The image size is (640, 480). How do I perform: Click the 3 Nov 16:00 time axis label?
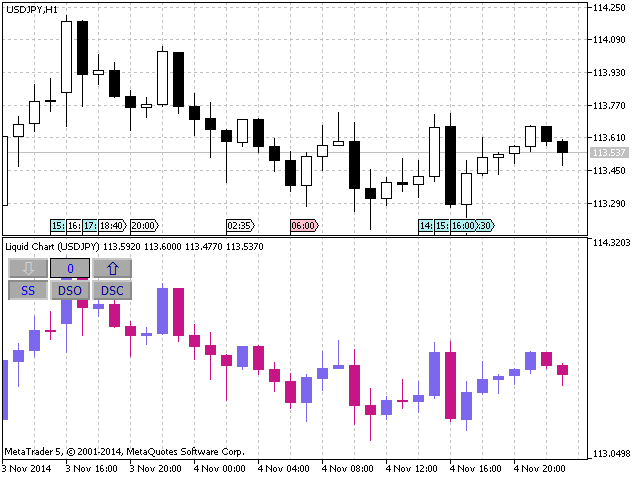[x=91, y=468]
